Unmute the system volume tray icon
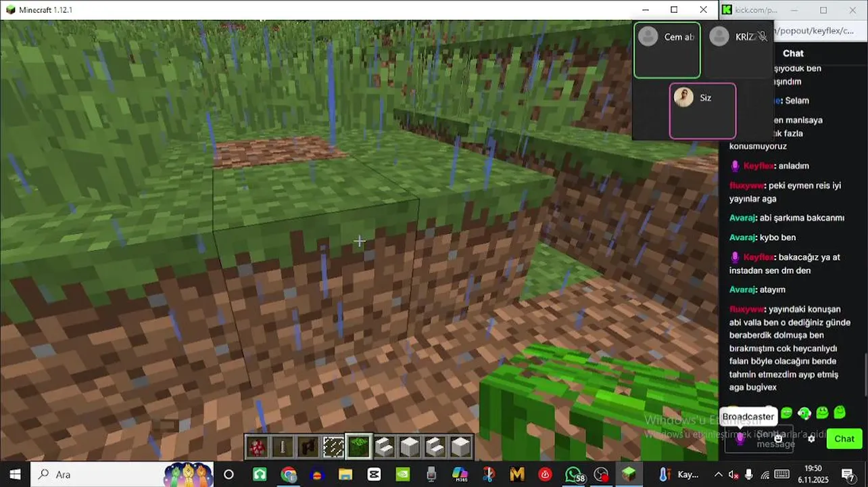The image size is (868, 487). 733,474
